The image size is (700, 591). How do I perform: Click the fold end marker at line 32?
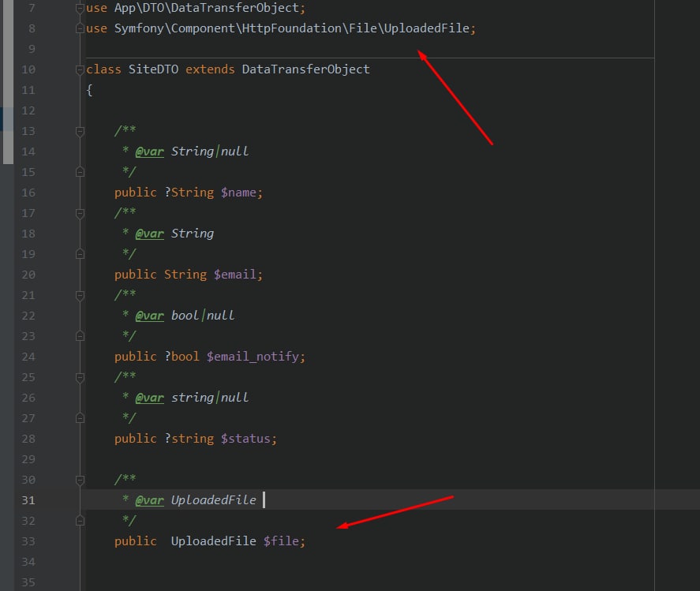80,522
